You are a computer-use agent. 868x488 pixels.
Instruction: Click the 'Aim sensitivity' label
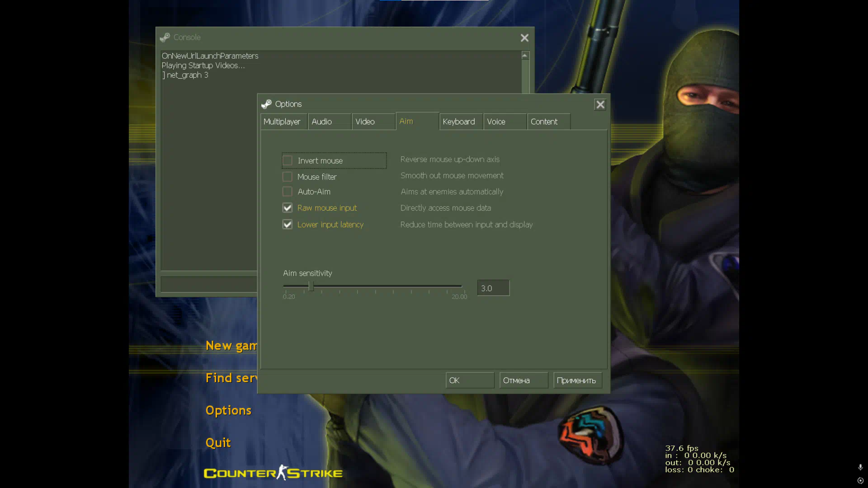pyautogui.click(x=307, y=273)
